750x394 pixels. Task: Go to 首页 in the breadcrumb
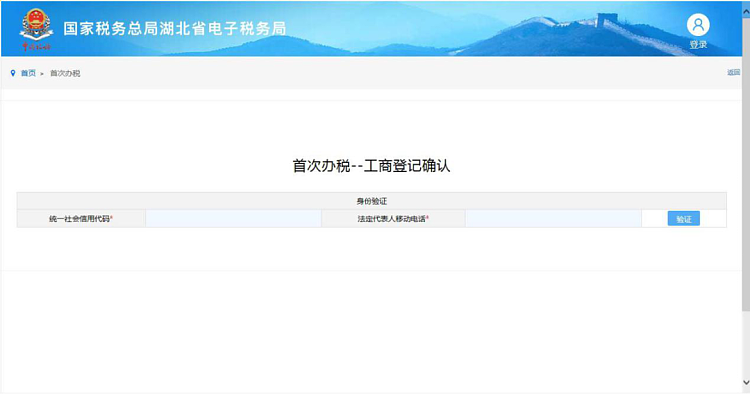pyautogui.click(x=28, y=73)
